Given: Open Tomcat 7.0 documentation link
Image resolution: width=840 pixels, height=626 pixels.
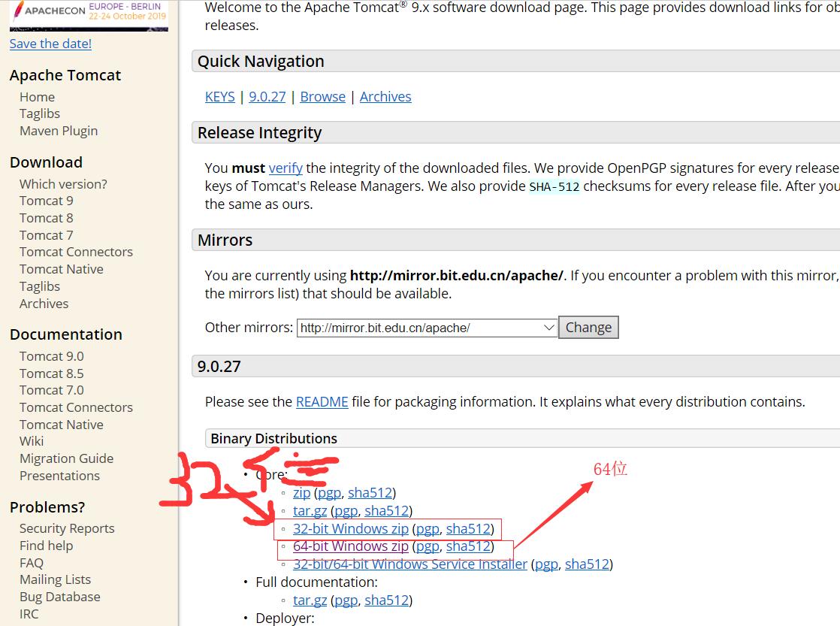Looking at the screenshot, I should 52,390.
